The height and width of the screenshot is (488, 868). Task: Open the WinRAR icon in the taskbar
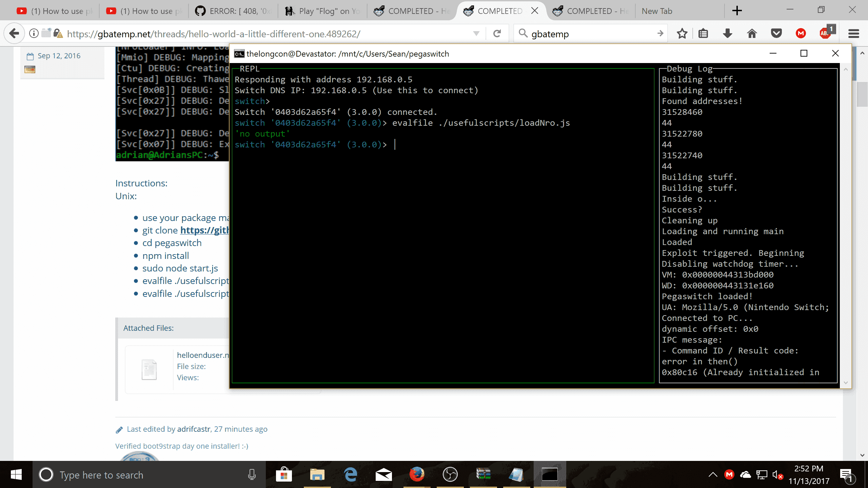483,474
